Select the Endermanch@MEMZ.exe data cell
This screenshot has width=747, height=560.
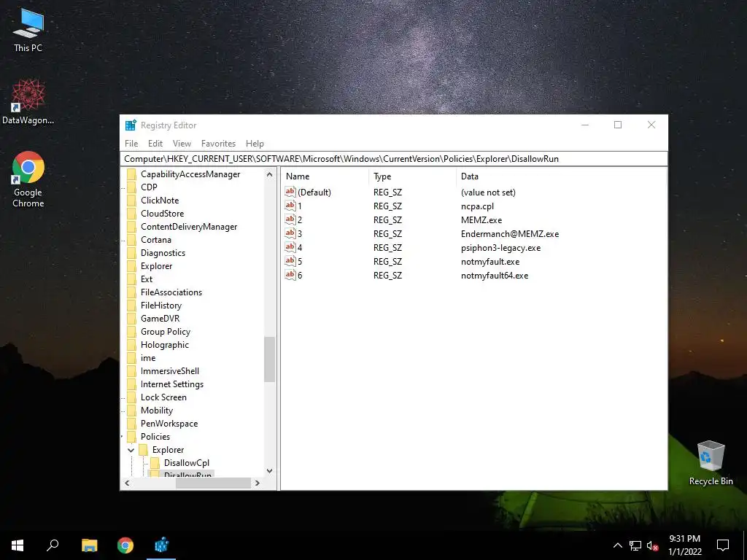[510, 234]
